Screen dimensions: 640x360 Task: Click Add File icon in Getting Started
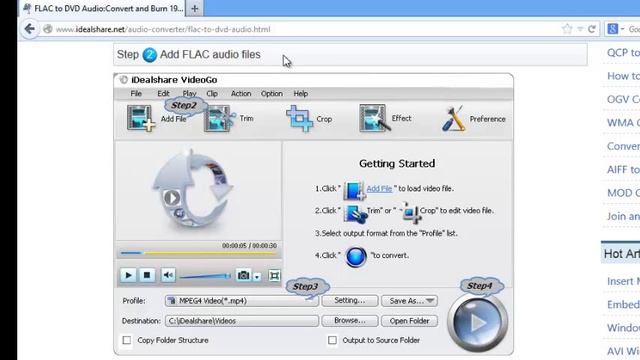[354, 190]
